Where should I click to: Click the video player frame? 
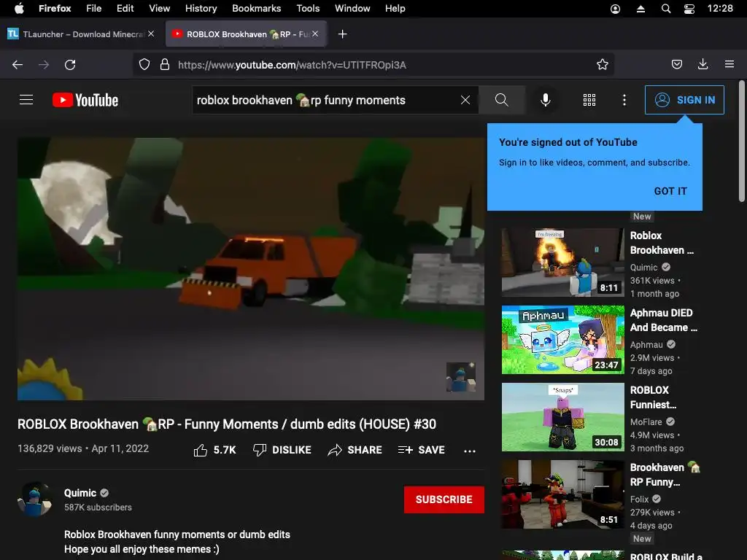point(251,269)
